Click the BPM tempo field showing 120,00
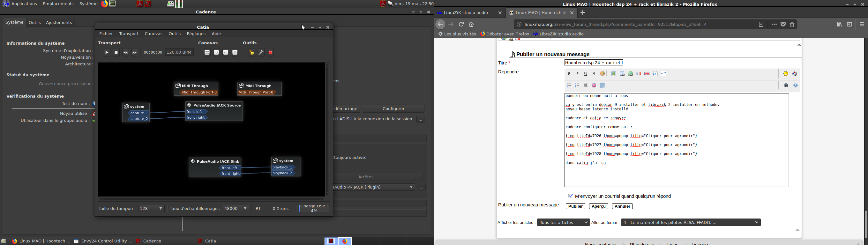 pos(180,53)
